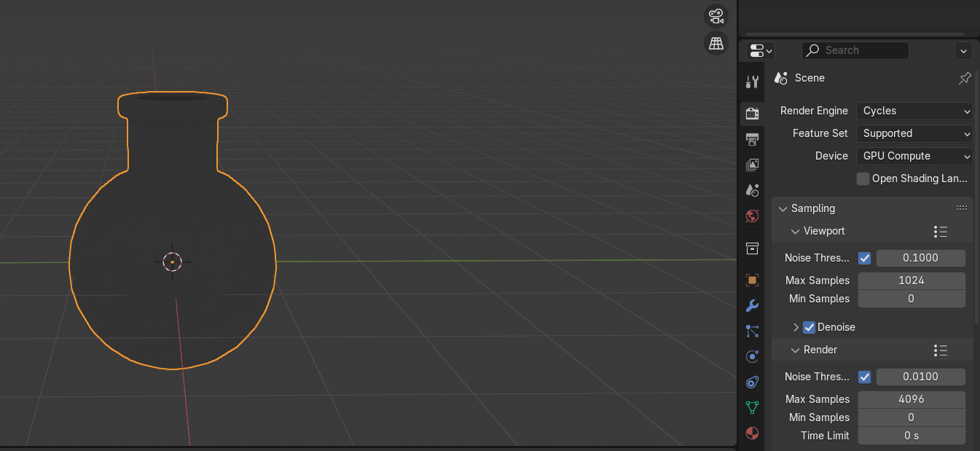The image size is (980, 451).
Task: Uncheck the viewport Denoise checkbox
Action: tap(809, 327)
